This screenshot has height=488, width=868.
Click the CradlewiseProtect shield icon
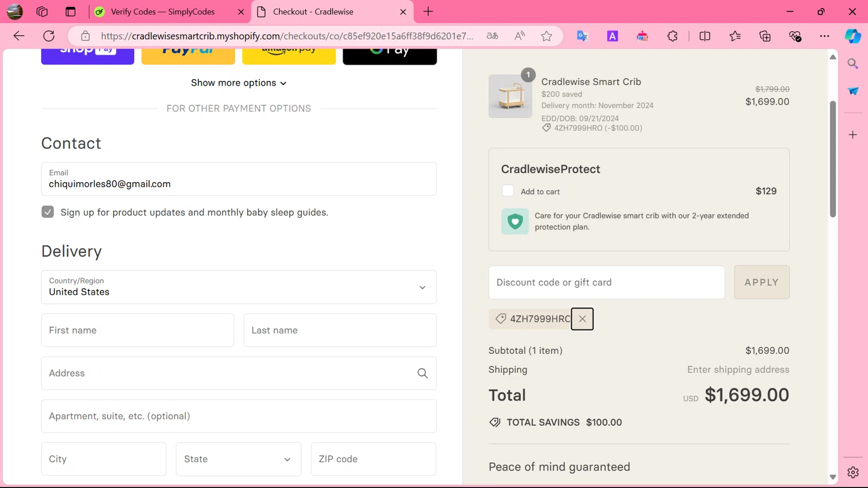point(515,221)
